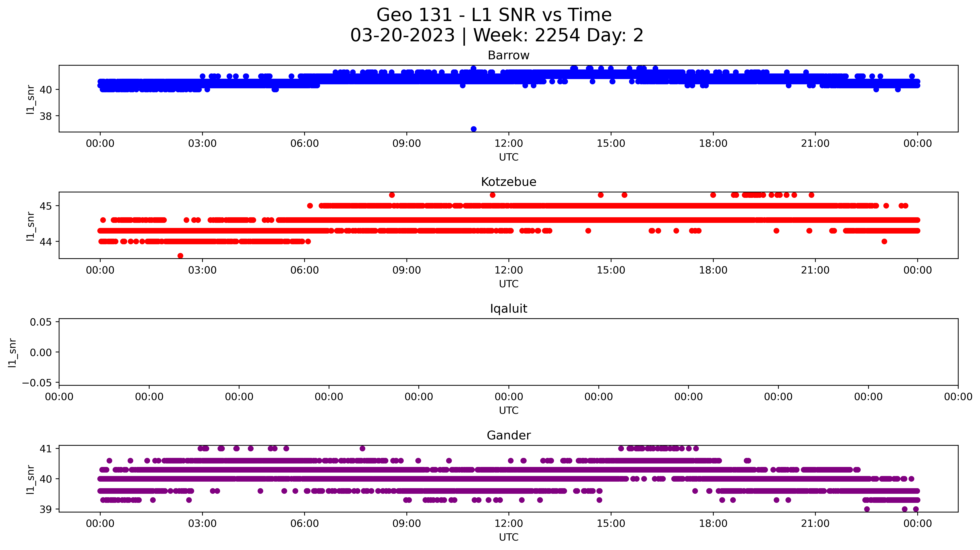Click the l1_snr y-axis label of Barrow plot
Screen dimensions: 980x550
tap(30, 99)
